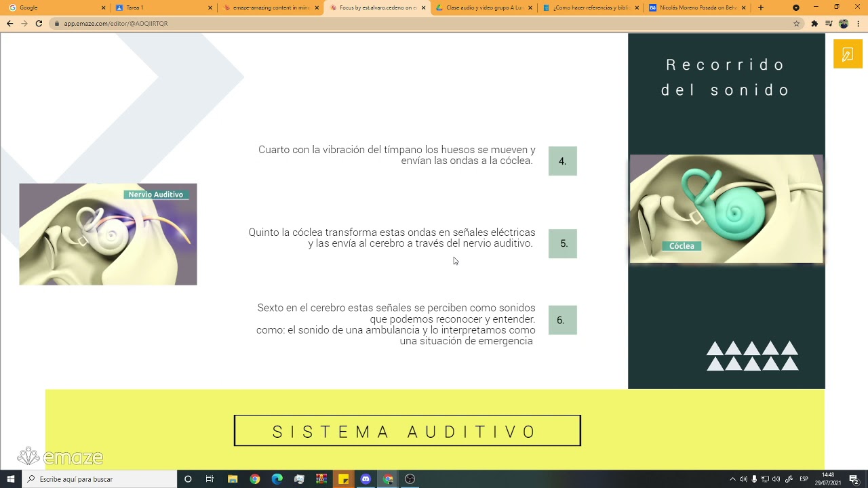
Task: Open the network tray icon
Action: click(x=765, y=479)
